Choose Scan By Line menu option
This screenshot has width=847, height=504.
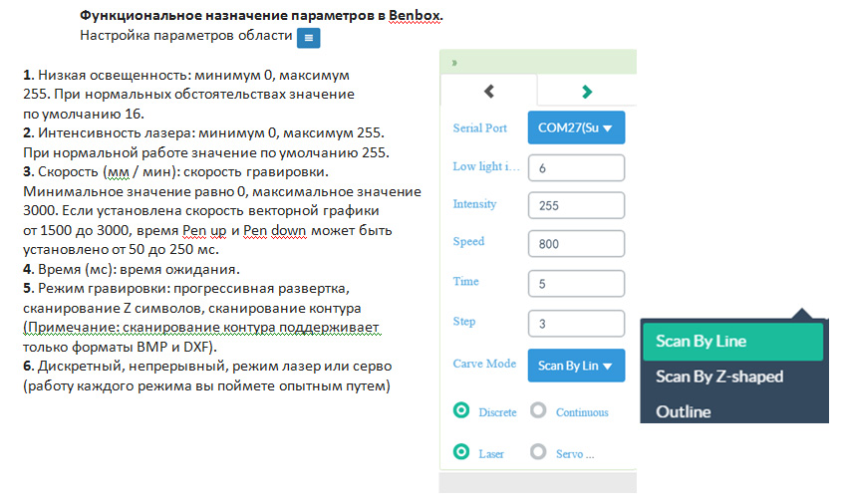click(733, 342)
